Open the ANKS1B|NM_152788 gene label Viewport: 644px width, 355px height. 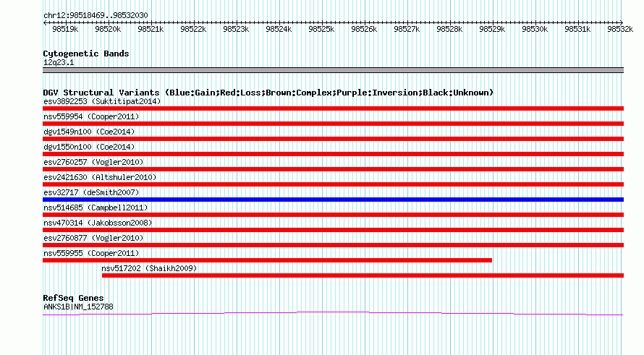78,307
